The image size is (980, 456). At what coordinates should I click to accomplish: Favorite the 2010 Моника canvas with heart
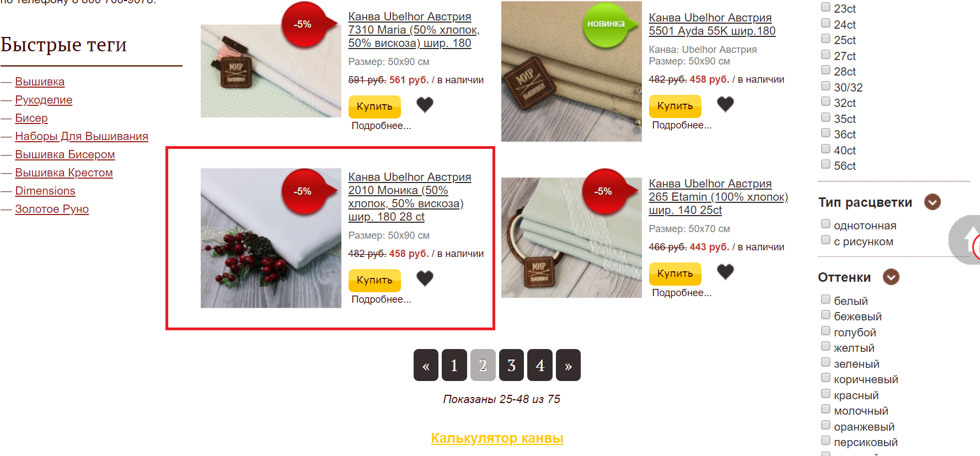pos(425,278)
